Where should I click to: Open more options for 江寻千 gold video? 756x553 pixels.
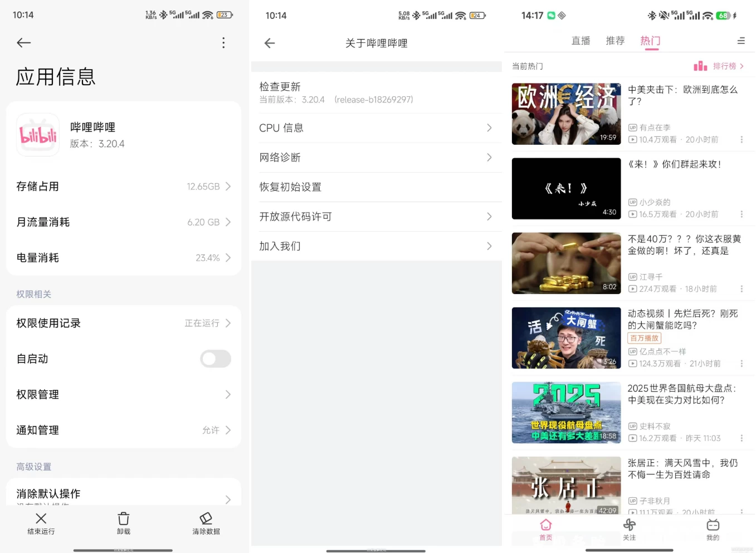742,289
